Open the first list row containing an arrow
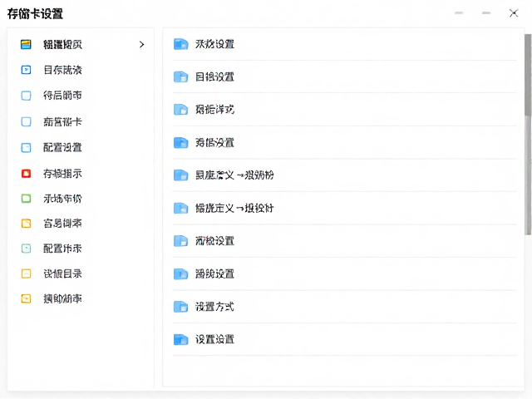 tap(345, 175)
